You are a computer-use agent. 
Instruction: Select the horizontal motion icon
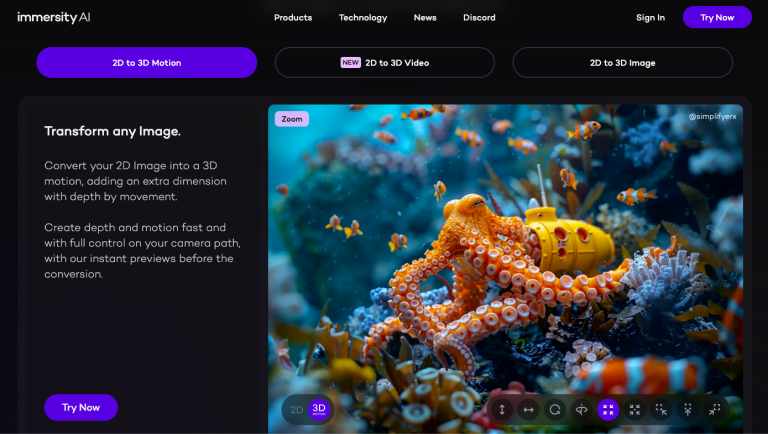point(529,410)
